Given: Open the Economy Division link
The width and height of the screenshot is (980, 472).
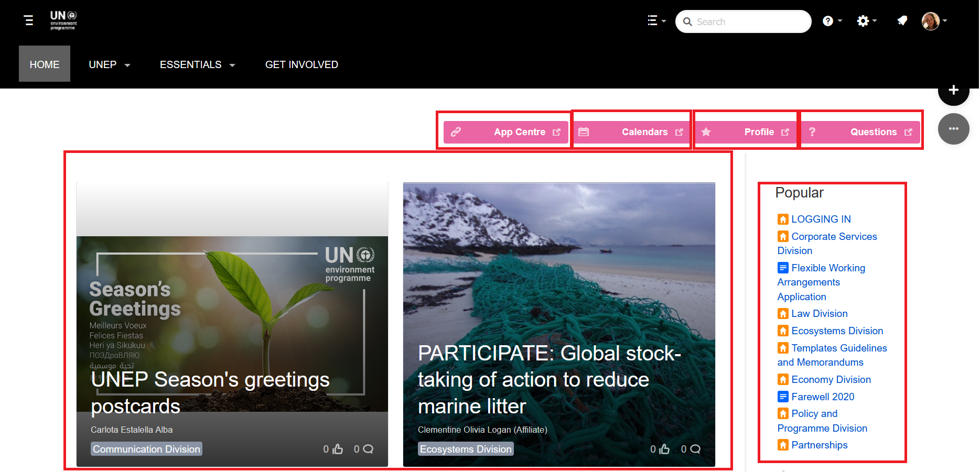Looking at the screenshot, I should (x=831, y=379).
